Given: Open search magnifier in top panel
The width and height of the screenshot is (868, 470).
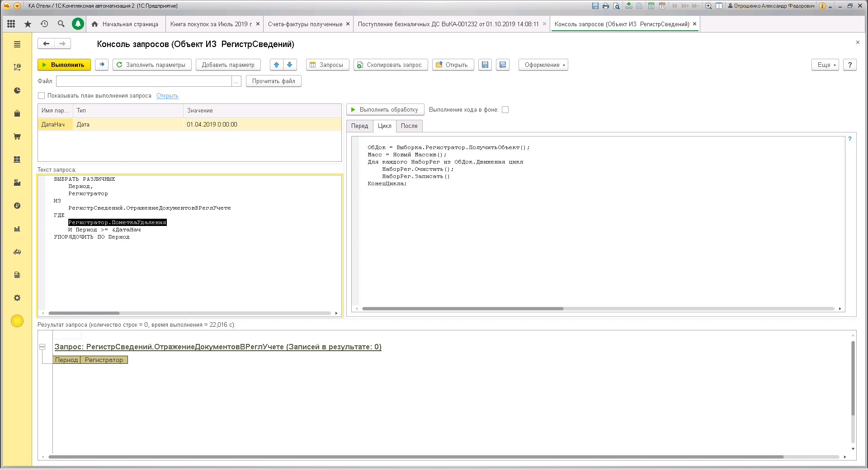Looking at the screenshot, I should click(x=61, y=24).
